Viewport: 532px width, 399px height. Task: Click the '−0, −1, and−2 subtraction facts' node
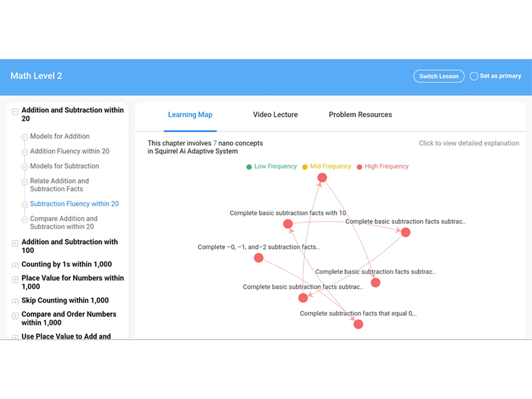click(x=258, y=258)
